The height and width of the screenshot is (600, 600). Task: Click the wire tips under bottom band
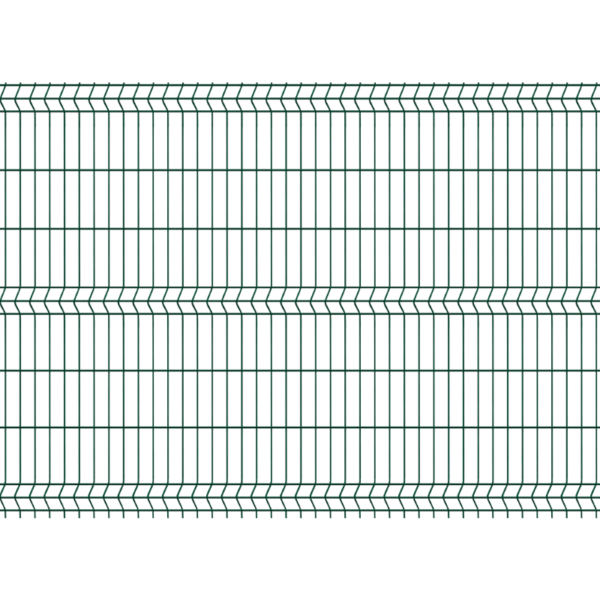300,513
